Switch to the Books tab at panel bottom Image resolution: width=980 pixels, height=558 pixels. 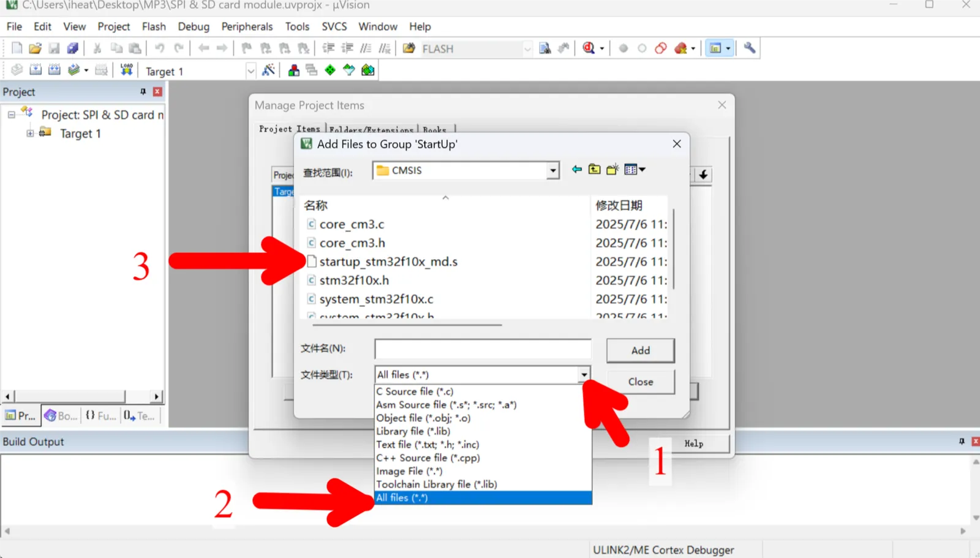(61, 415)
